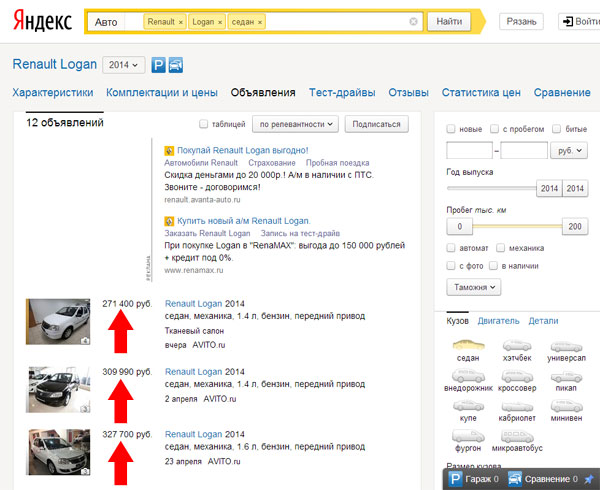Check the новые filter checkbox
The image size is (600, 490).
pyautogui.click(x=451, y=129)
